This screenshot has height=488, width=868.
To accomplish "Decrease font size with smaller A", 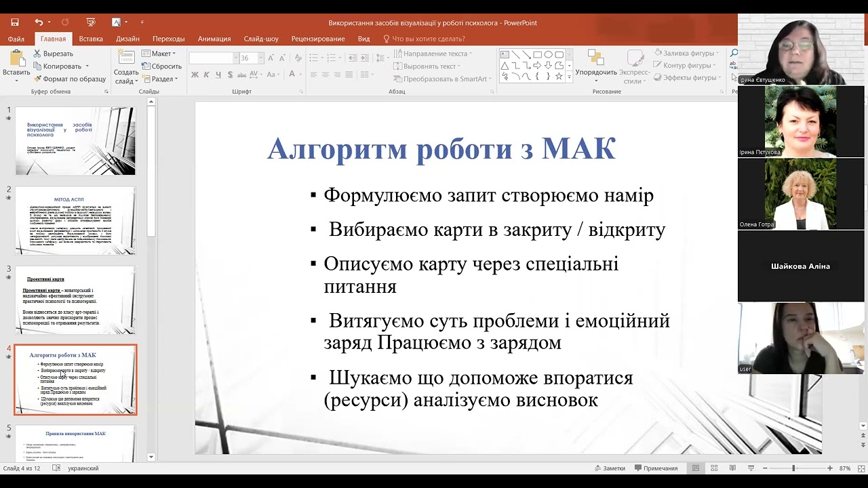I will click(281, 58).
